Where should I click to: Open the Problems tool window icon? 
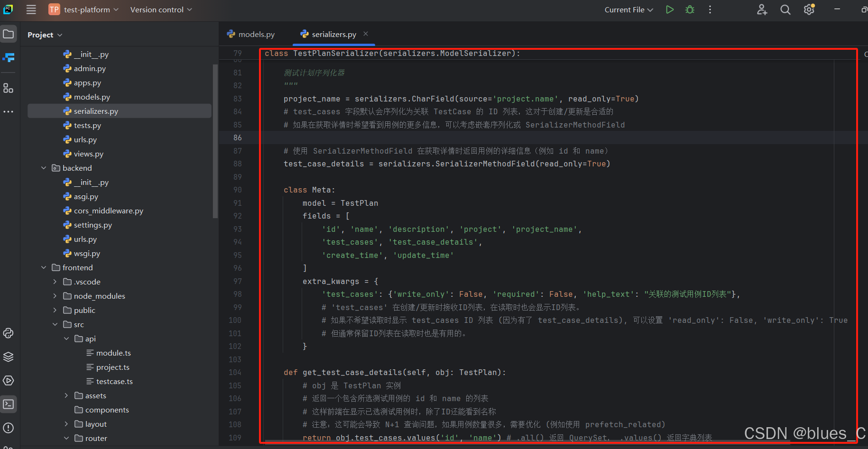(9, 428)
